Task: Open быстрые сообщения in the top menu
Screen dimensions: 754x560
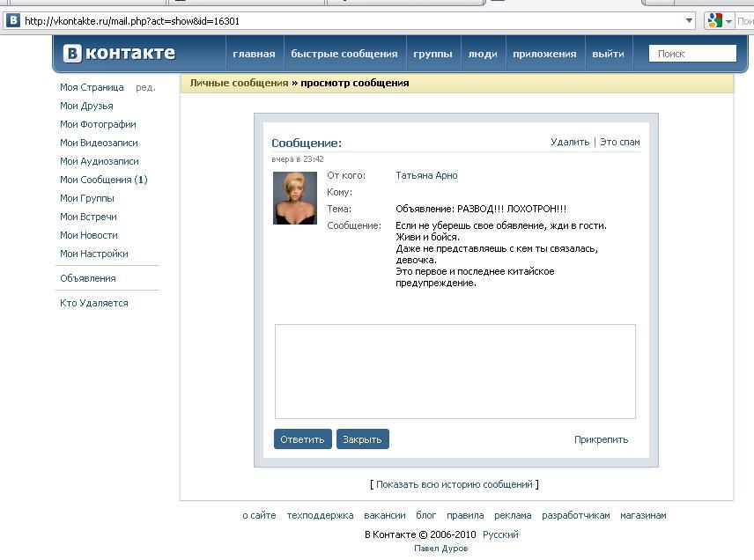Action: click(344, 54)
